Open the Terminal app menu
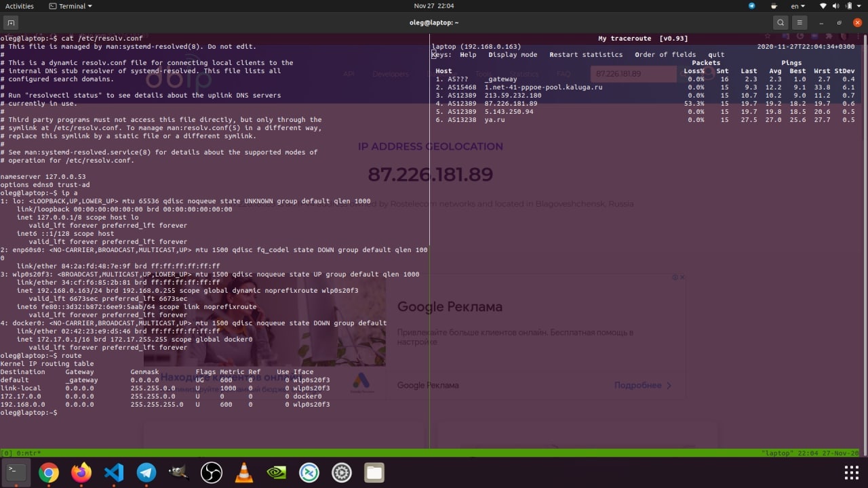This screenshot has height=488, width=868. click(71, 6)
